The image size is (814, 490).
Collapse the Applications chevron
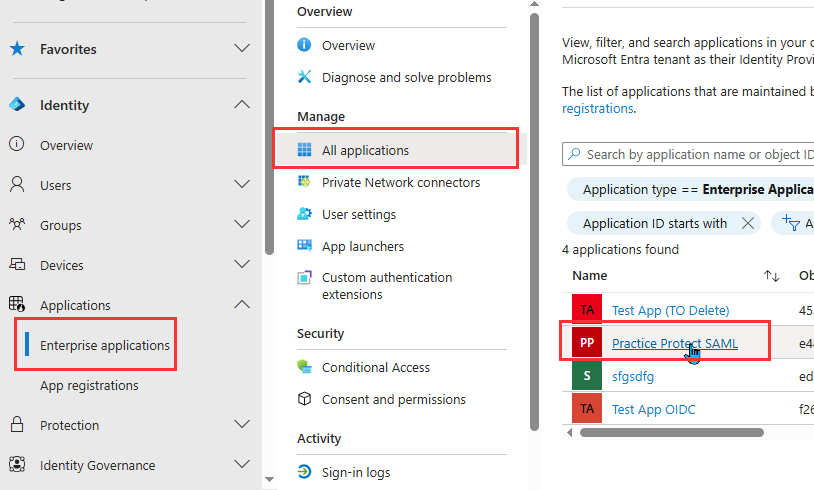point(242,304)
